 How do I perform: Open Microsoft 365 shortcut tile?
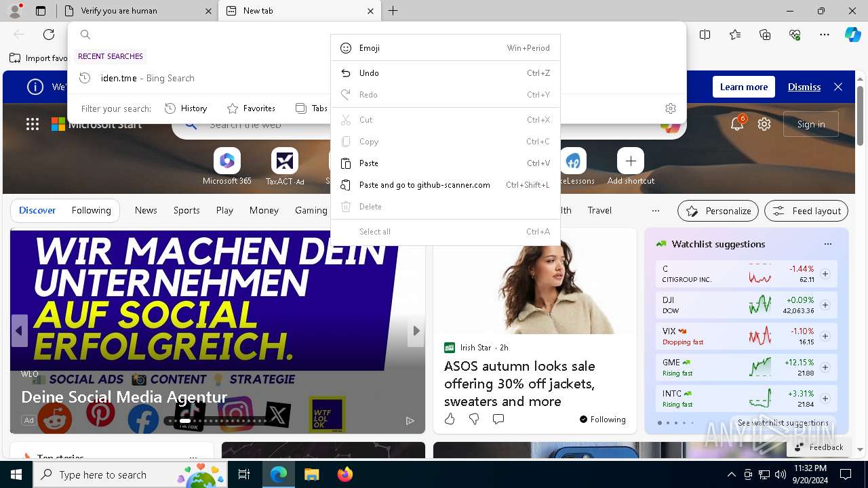[226, 167]
